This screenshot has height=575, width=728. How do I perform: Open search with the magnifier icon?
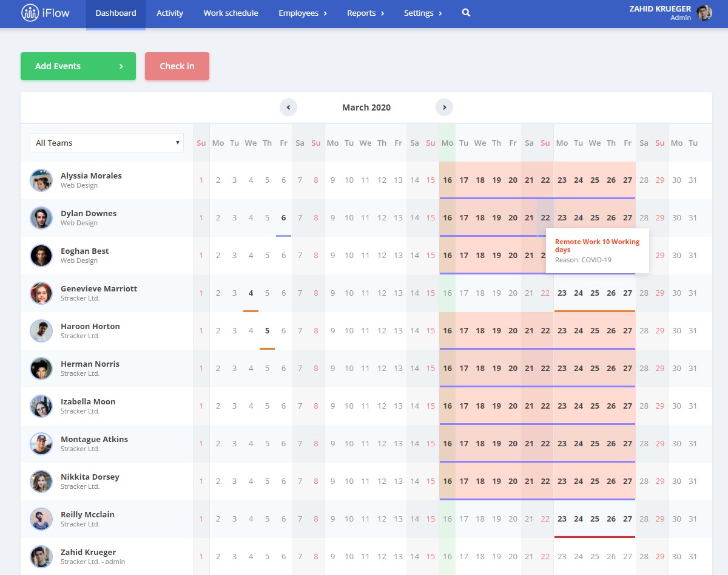(x=466, y=13)
